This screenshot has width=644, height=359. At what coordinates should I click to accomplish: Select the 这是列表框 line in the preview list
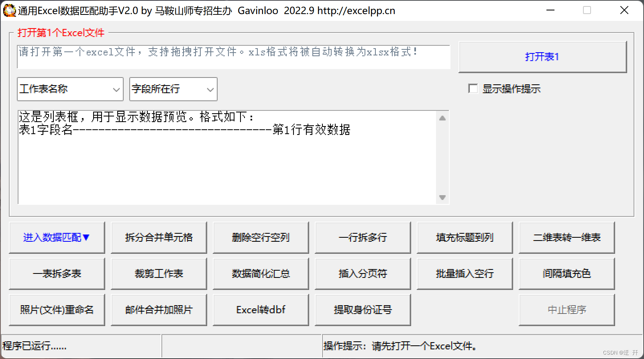[227, 117]
